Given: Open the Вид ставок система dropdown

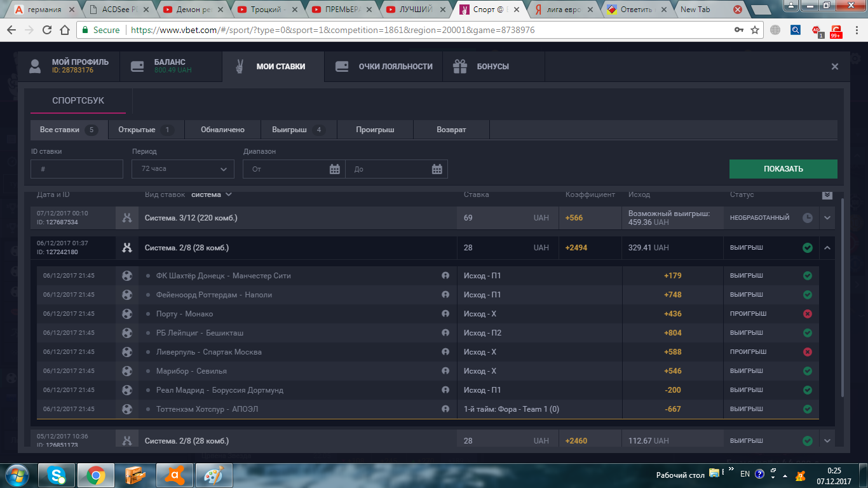Looking at the screenshot, I should pos(212,194).
